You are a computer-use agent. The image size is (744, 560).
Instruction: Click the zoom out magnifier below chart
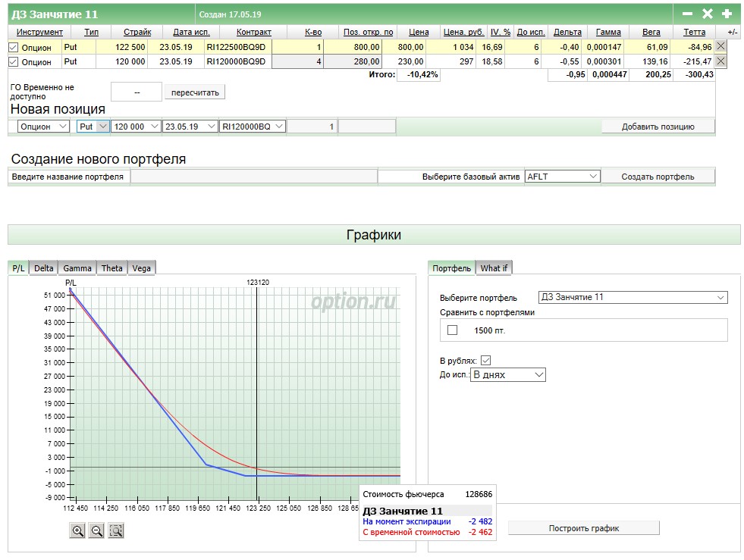pyautogui.click(x=96, y=531)
